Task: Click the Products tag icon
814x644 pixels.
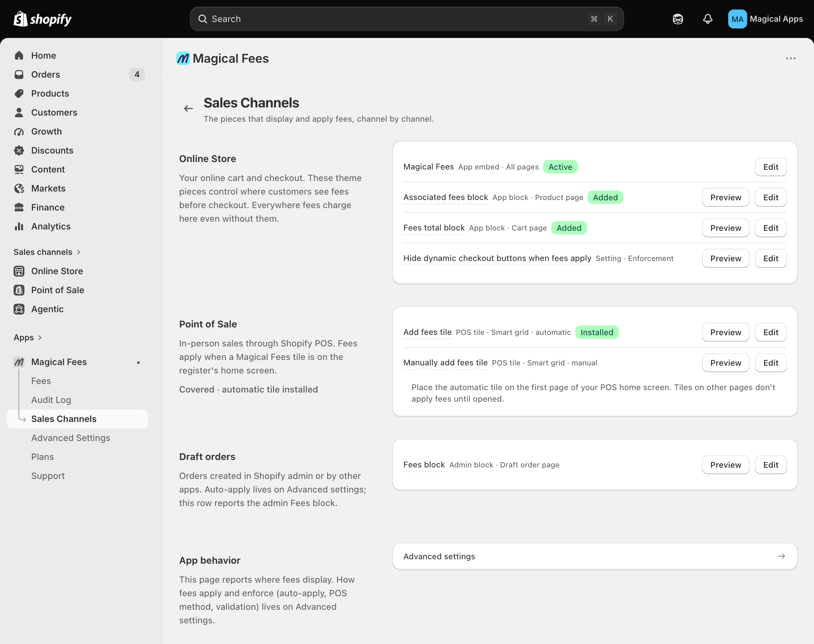Action: (x=19, y=94)
